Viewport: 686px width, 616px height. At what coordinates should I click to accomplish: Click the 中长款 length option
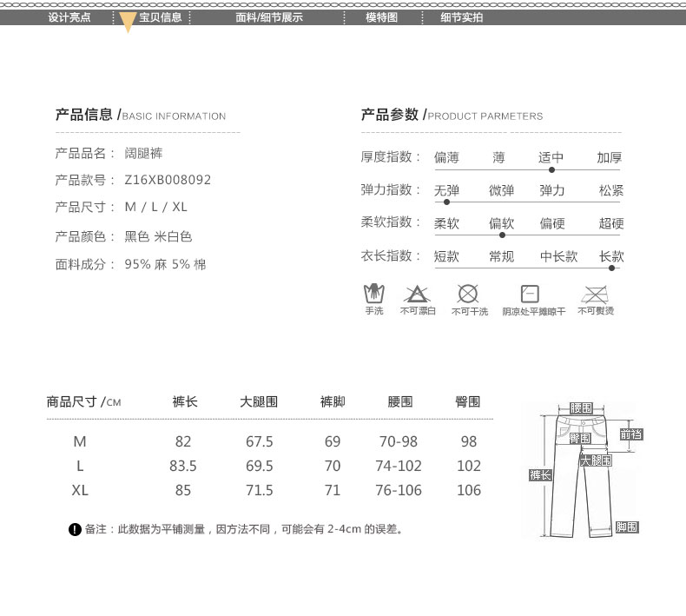tap(558, 256)
